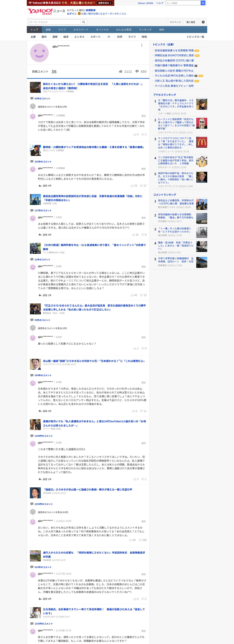Open the three-dot menu on qkv profile
Screen dimensions: 234x644
point(142,45)
